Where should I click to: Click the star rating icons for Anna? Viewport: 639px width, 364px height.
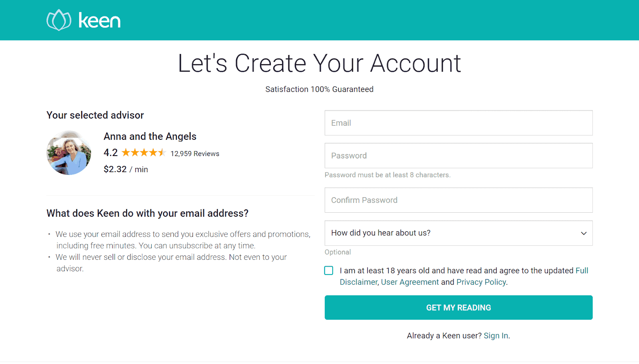pos(143,152)
